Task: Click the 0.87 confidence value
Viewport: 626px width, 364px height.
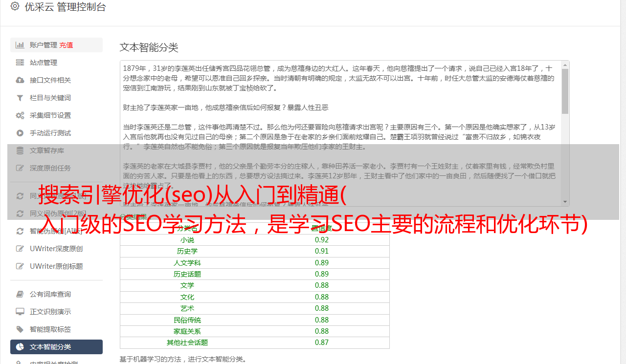Action: (x=322, y=343)
